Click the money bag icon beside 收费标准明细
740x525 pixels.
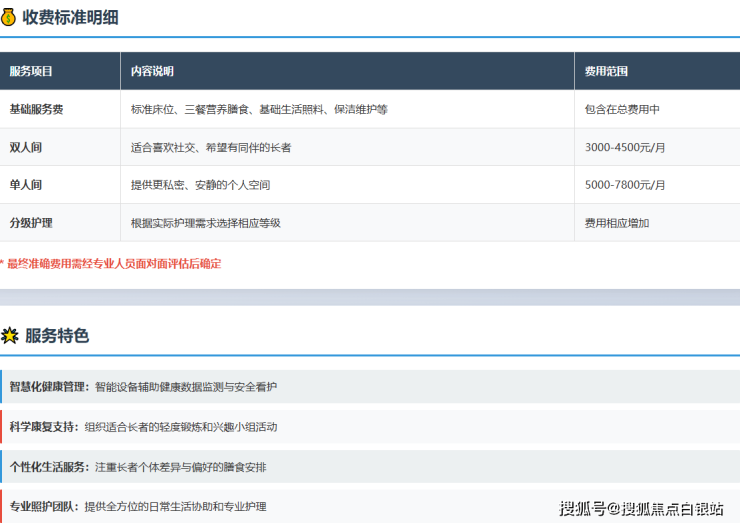tap(9, 16)
